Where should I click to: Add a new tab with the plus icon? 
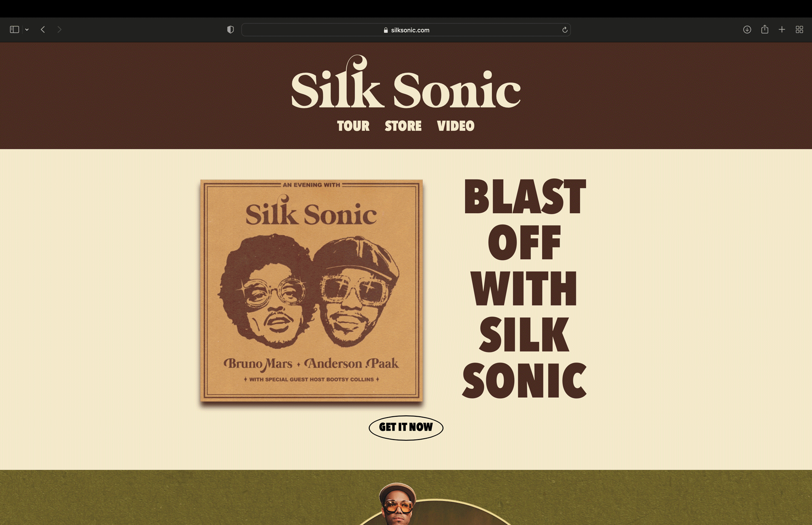click(x=782, y=30)
